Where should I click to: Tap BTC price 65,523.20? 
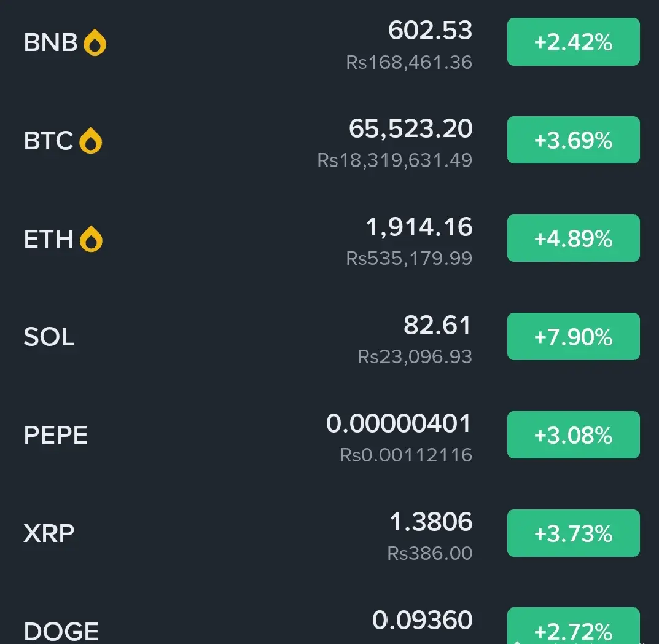tap(411, 128)
